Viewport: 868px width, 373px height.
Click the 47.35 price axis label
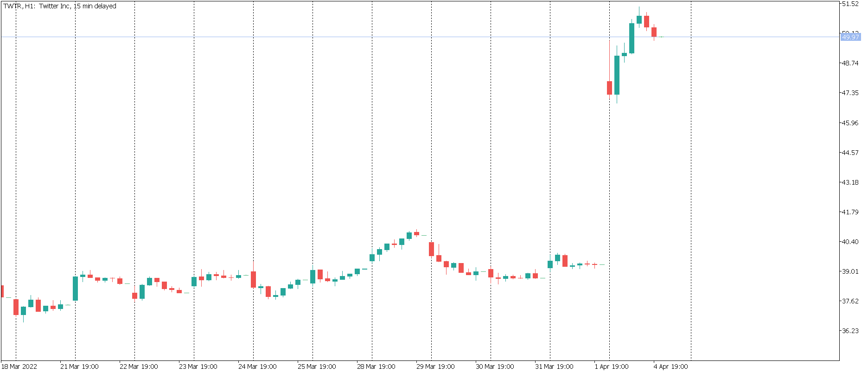[850, 93]
